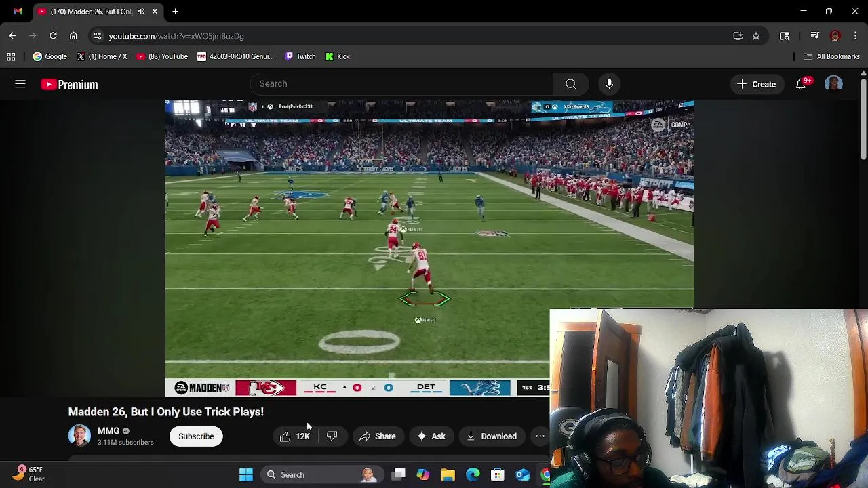Close the Madden 26 YouTube tab
This screenshot has width=868, height=488.
coord(155,12)
